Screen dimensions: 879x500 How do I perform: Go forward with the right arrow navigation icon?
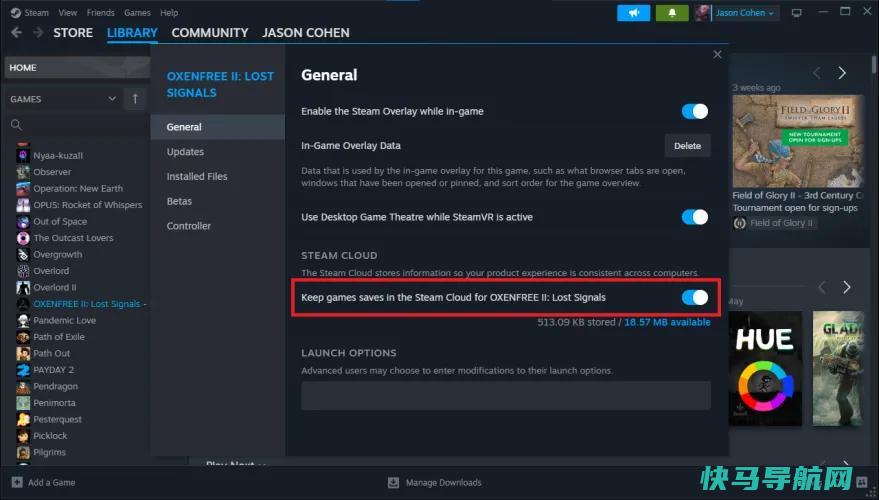[38, 33]
